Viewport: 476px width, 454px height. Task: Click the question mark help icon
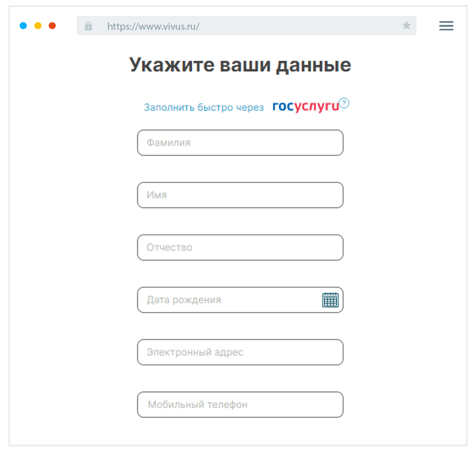coord(344,103)
